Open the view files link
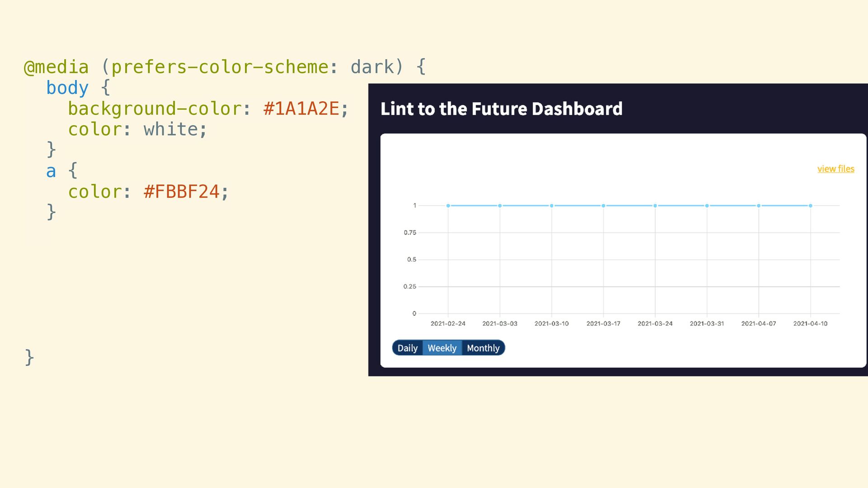The image size is (868, 488). click(835, 169)
